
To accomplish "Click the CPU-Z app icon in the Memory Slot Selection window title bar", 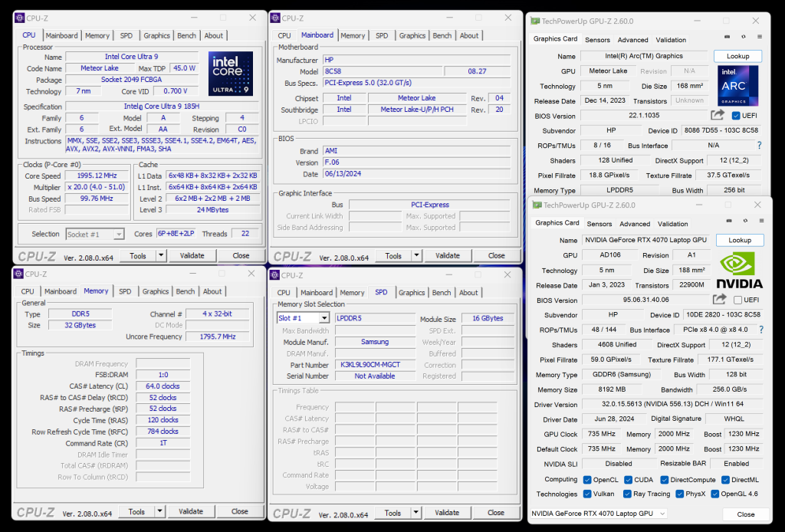I will pyautogui.click(x=274, y=275).
